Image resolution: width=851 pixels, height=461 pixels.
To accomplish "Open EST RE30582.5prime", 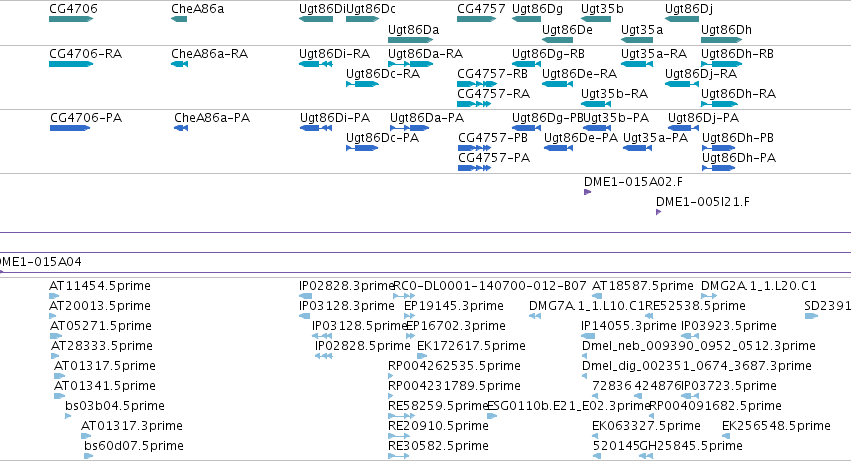I will 398,456.
